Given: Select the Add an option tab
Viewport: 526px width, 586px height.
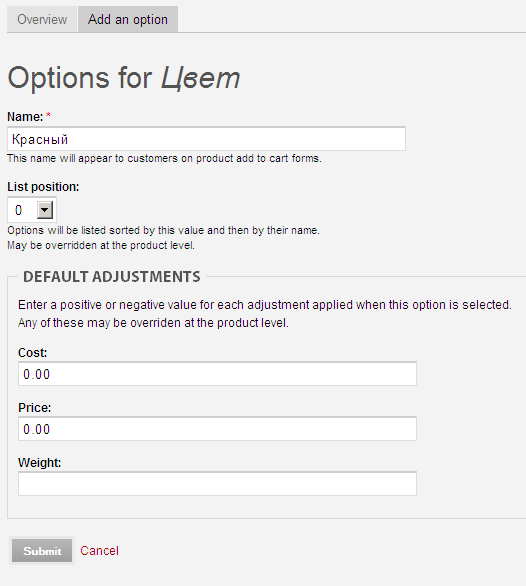Looking at the screenshot, I should click(128, 19).
